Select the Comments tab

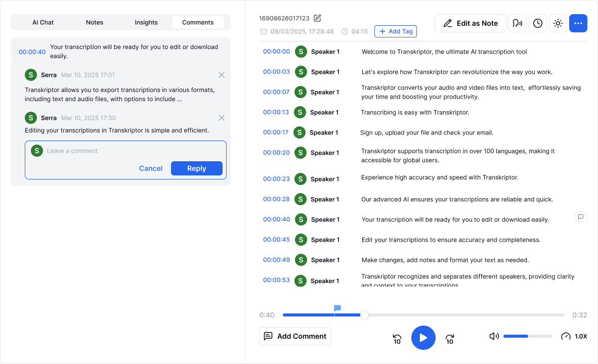coord(197,22)
